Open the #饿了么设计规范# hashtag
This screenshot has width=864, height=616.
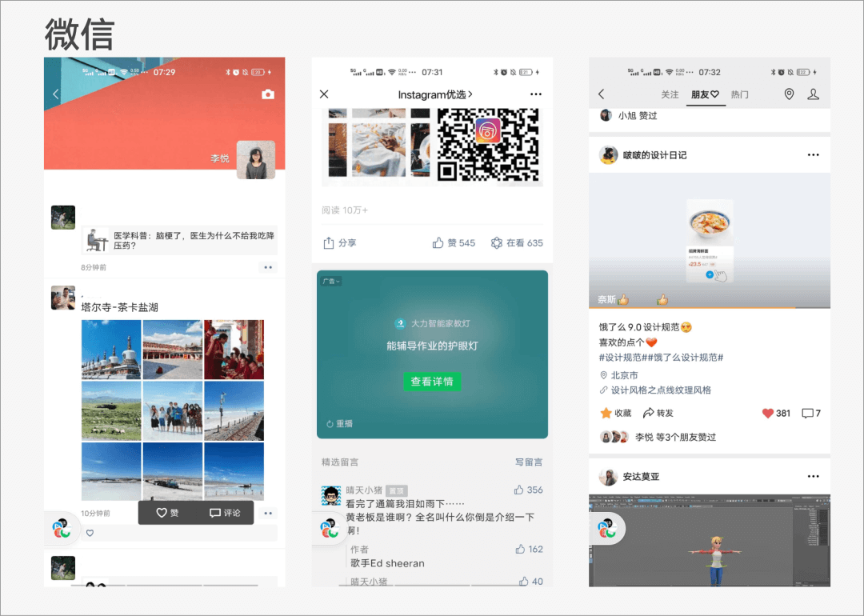coord(686,358)
